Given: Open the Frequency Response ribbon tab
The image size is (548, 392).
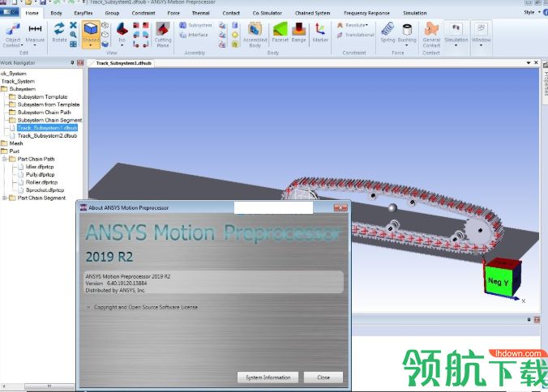Looking at the screenshot, I should [x=366, y=13].
